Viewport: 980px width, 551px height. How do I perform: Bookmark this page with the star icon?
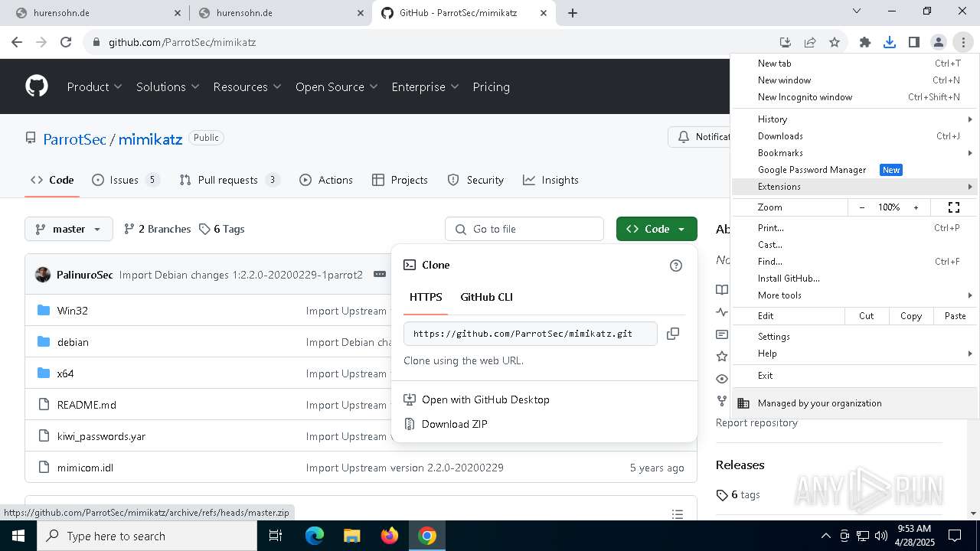835,42
